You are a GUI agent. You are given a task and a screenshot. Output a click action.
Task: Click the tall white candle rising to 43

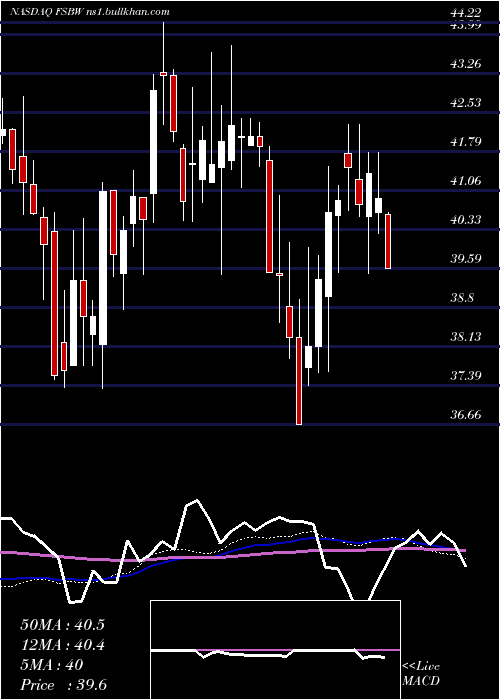coord(153,142)
